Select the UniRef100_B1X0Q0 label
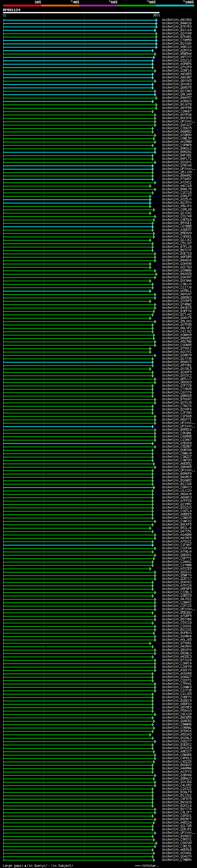 [177, 43]
